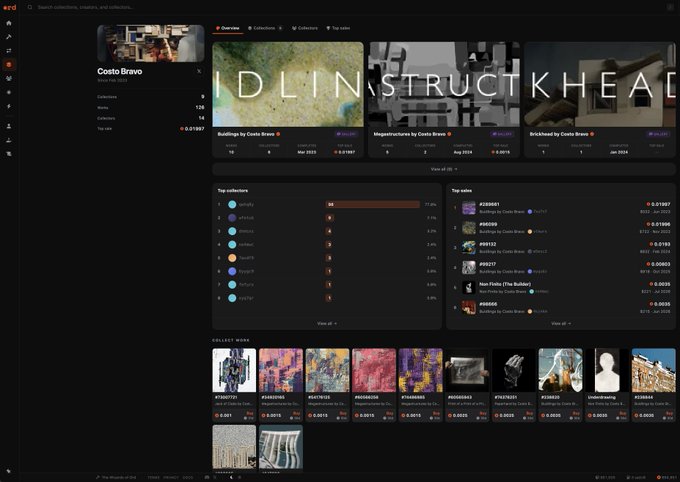Switch to the Overview tab
680x482 pixels.
pos(228,28)
